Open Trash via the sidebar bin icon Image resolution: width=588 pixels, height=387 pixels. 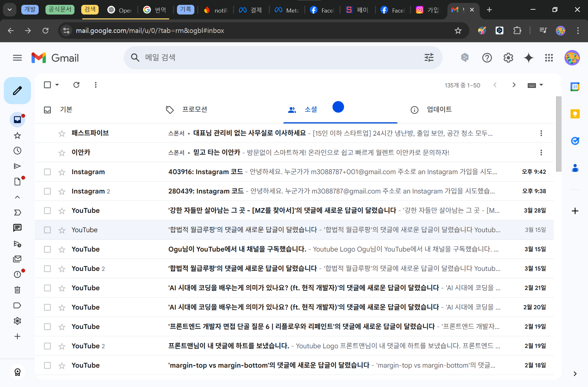(x=17, y=290)
